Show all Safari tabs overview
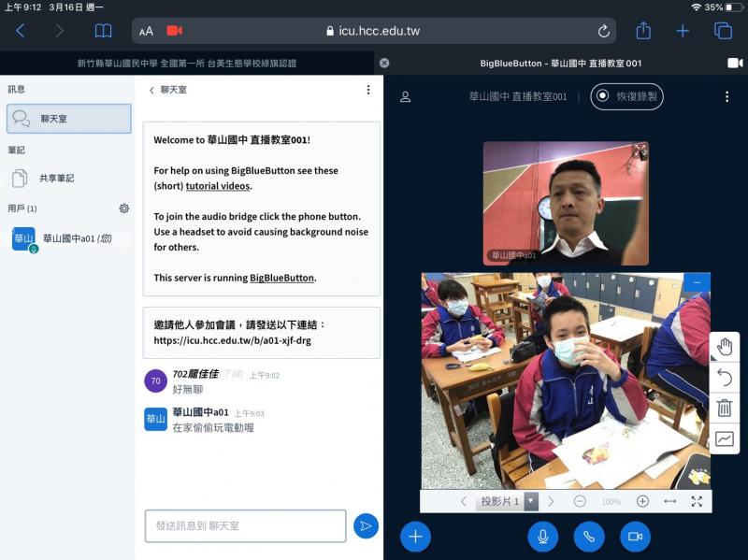This screenshot has height=560, width=748. (x=723, y=31)
